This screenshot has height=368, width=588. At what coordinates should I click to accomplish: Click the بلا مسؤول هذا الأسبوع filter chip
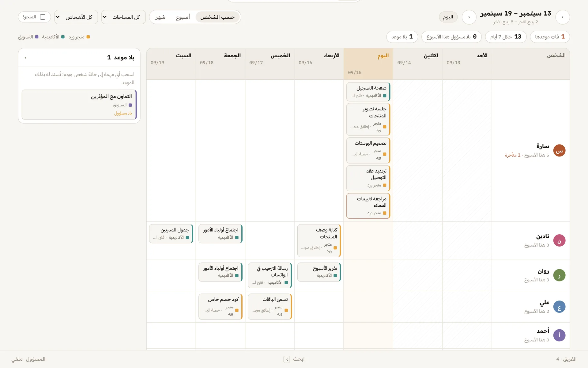pos(451,37)
